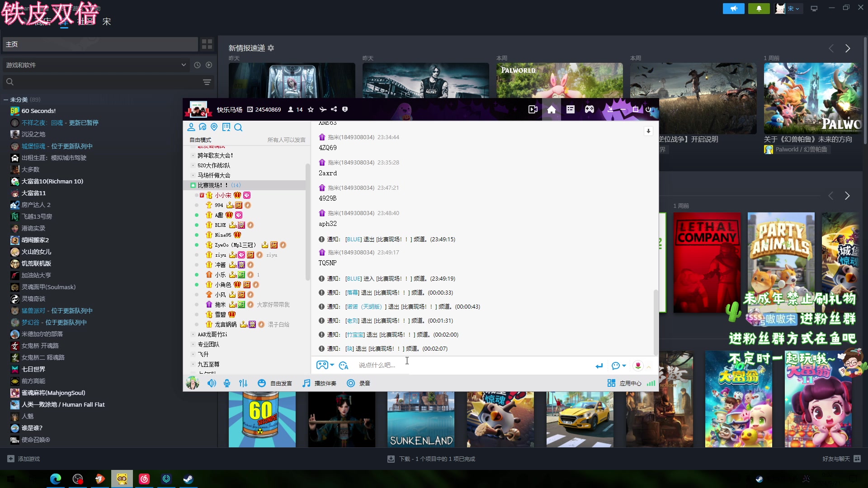
Task: Open library filter options icon
Action: tap(207, 82)
